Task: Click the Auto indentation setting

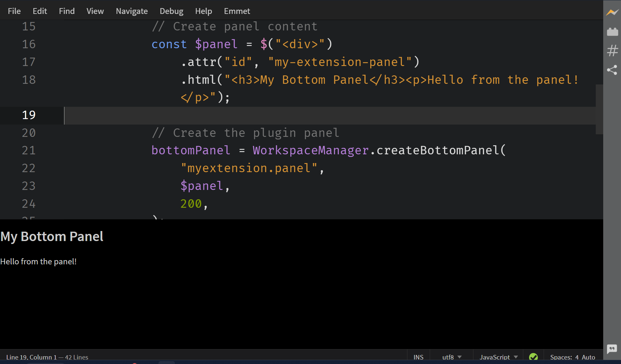Action: tap(588, 357)
